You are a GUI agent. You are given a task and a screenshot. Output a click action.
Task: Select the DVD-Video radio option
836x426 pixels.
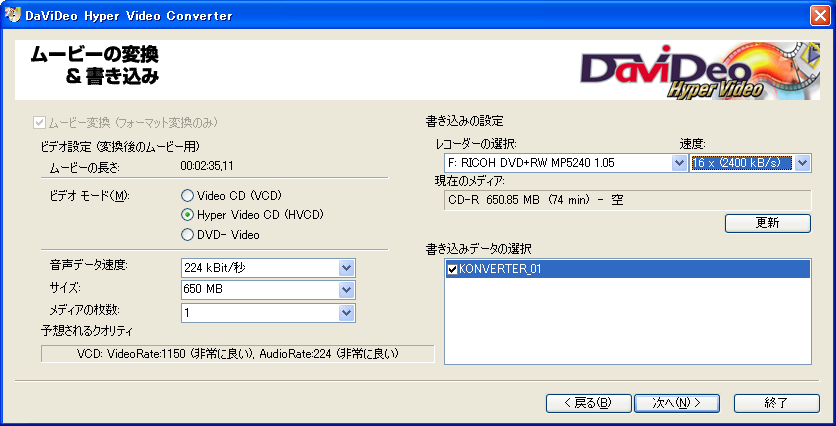click(187, 235)
